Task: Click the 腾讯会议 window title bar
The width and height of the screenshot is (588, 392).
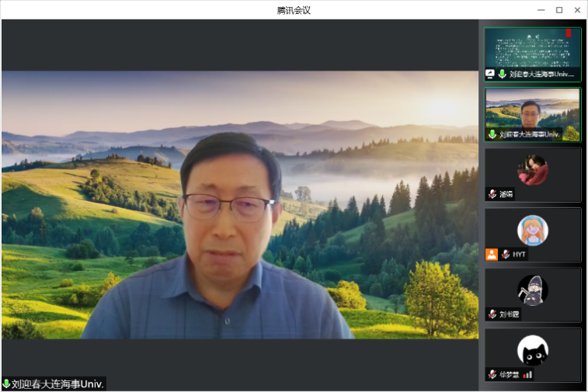Action: tap(294, 9)
